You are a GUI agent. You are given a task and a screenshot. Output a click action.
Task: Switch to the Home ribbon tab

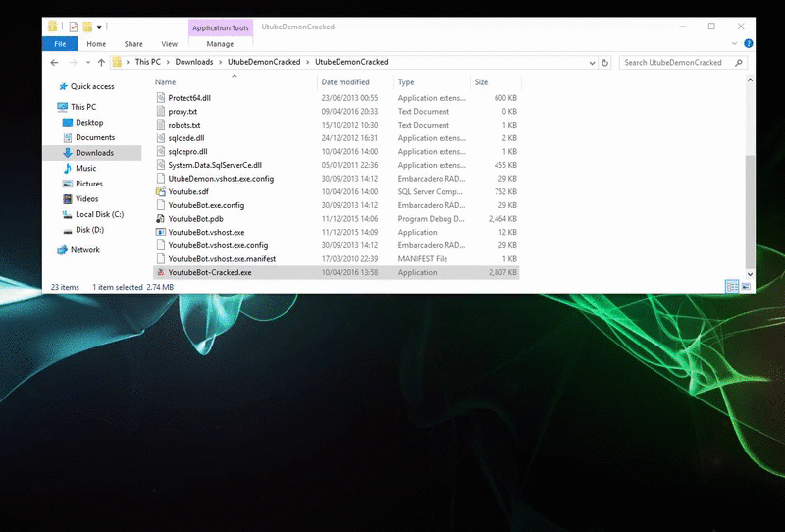point(96,44)
